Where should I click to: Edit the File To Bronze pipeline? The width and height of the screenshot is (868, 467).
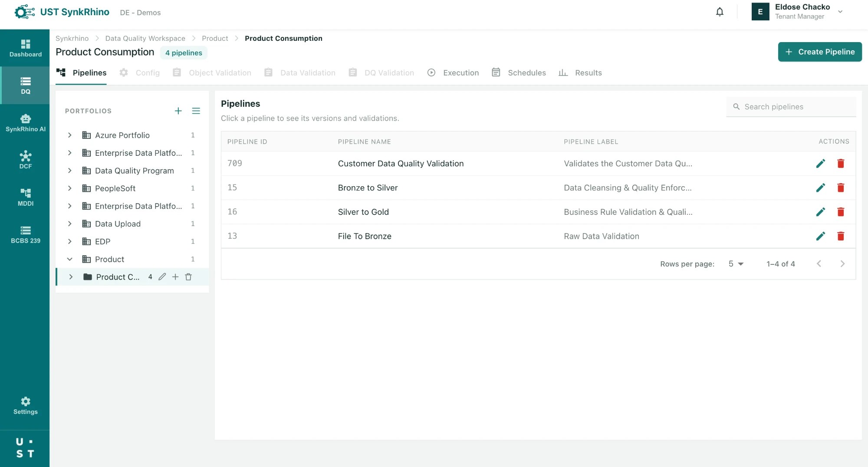[820, 236]
